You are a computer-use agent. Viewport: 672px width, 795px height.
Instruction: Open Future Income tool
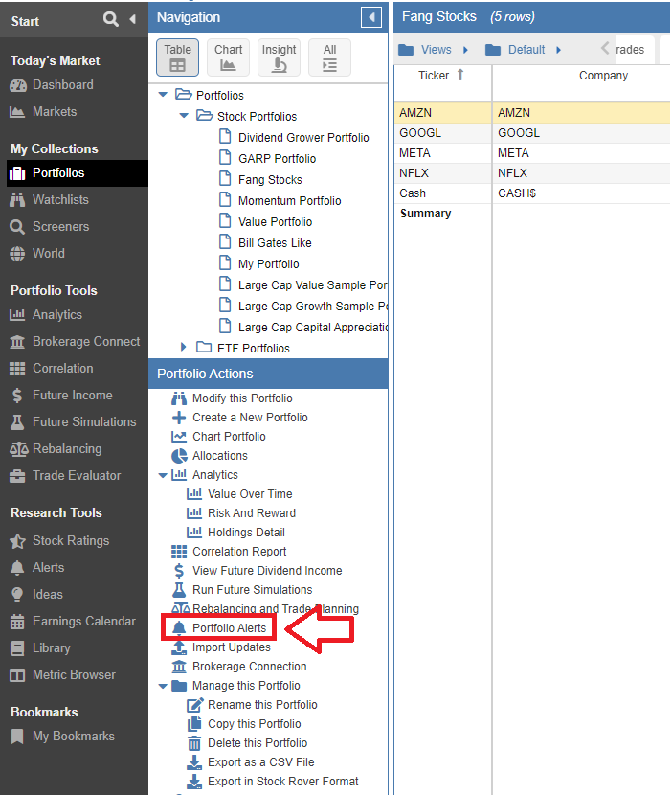click(x=61, y=395)
